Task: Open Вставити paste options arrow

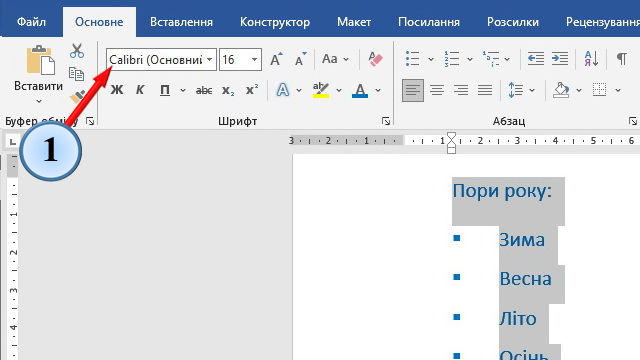Action: coord(39,101)
